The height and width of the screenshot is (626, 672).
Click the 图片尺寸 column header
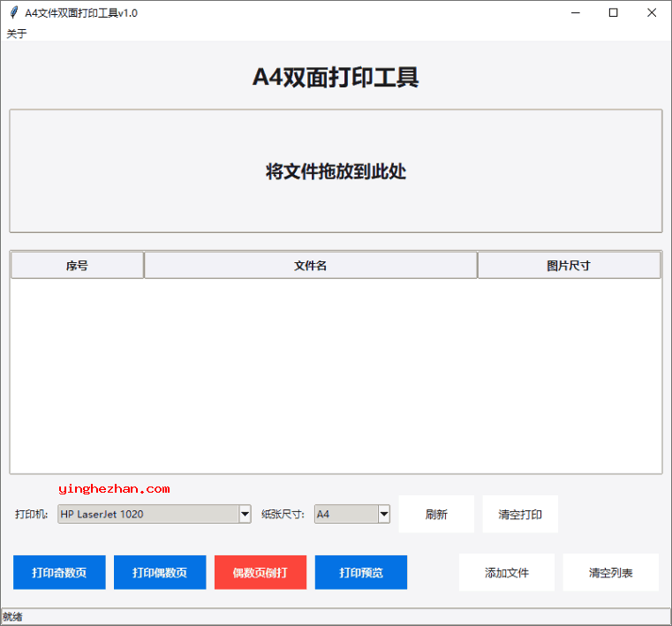point(569,266)
